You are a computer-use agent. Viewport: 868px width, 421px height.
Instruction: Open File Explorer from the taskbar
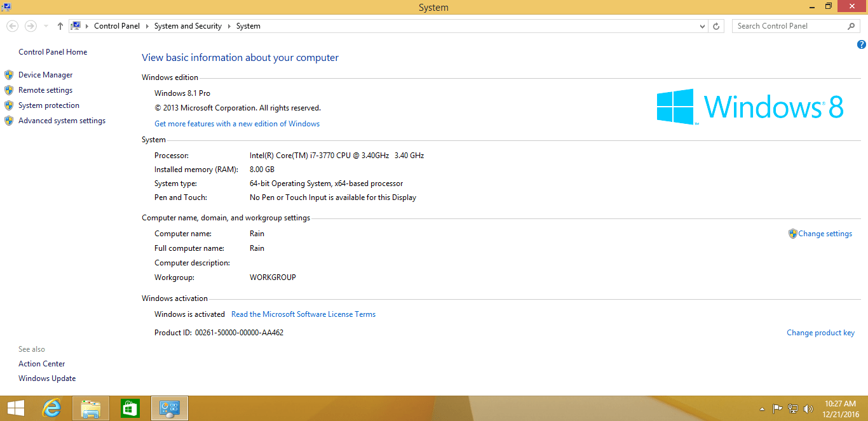point(91,408)
